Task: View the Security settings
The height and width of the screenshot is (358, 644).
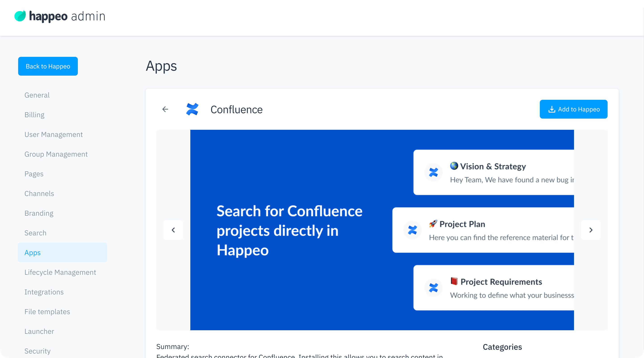Action: pyautogui.click(x=38, y=351)
